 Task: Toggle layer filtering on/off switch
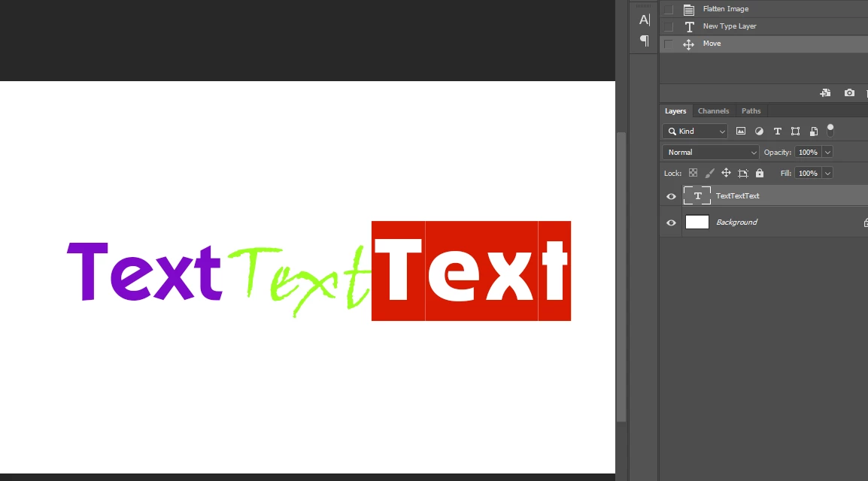pos(830,130)
